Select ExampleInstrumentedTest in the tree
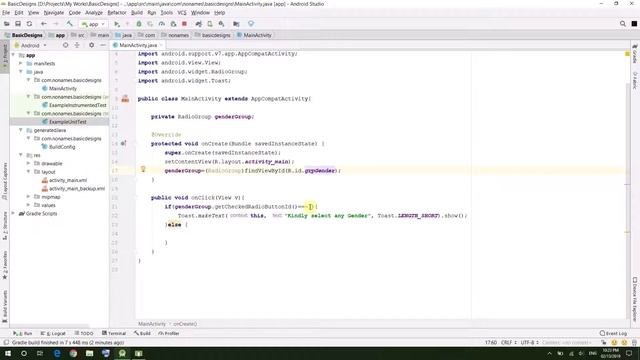The image size is (640, 360). (x=77, y=105)
